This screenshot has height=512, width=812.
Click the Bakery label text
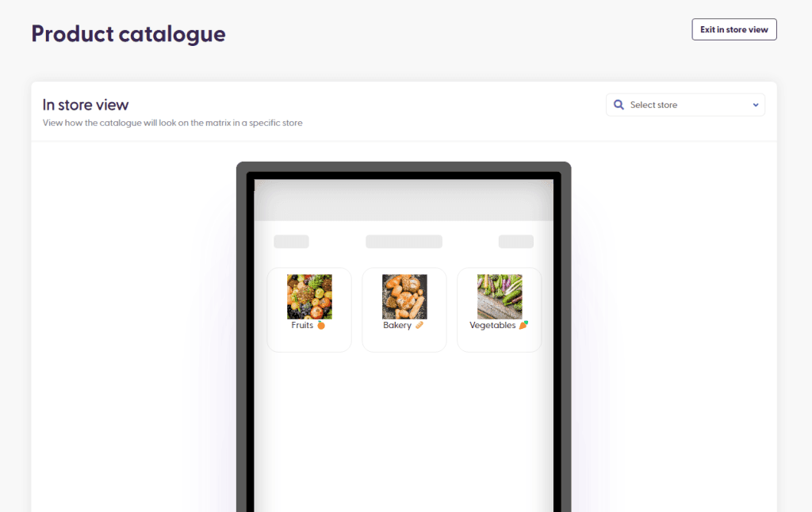pos(397,325)
